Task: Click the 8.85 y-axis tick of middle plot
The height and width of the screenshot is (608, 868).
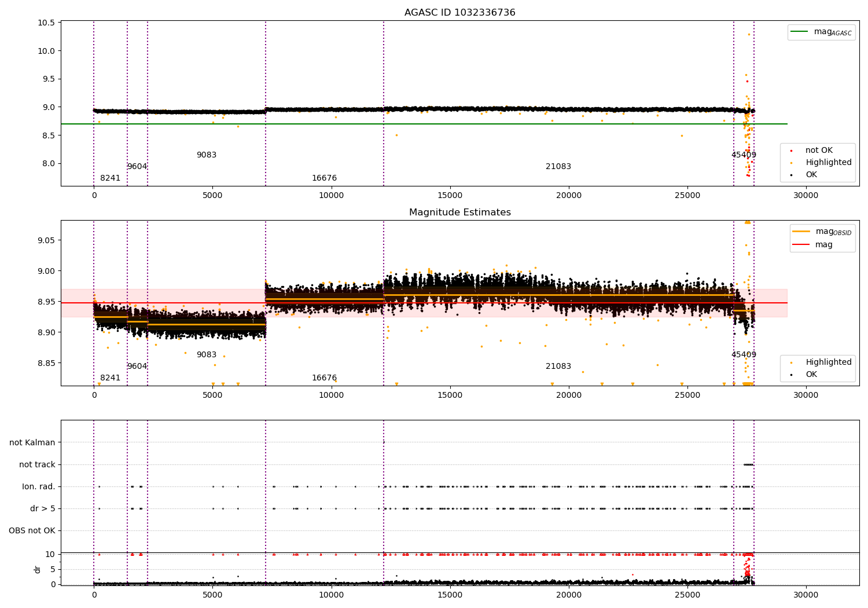Action: point(47,363)
